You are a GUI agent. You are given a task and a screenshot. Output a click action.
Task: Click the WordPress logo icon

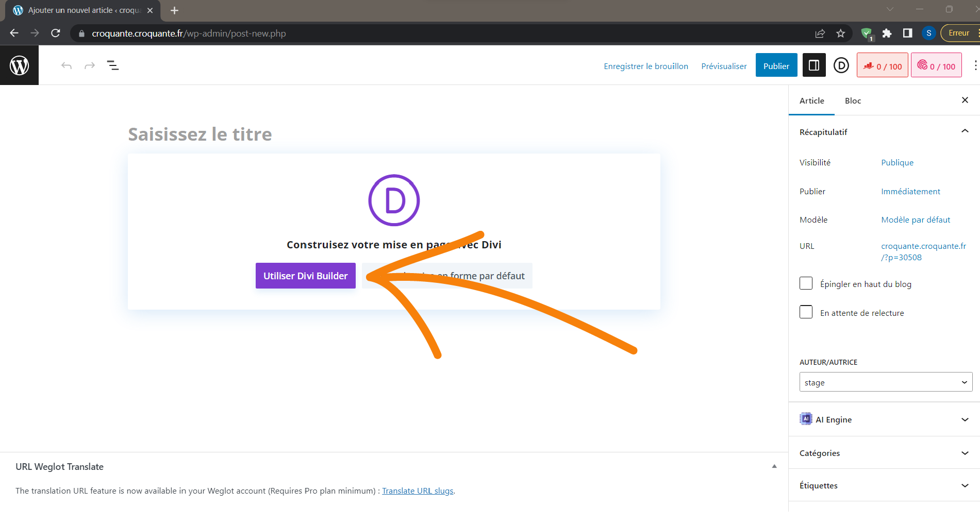19,65
